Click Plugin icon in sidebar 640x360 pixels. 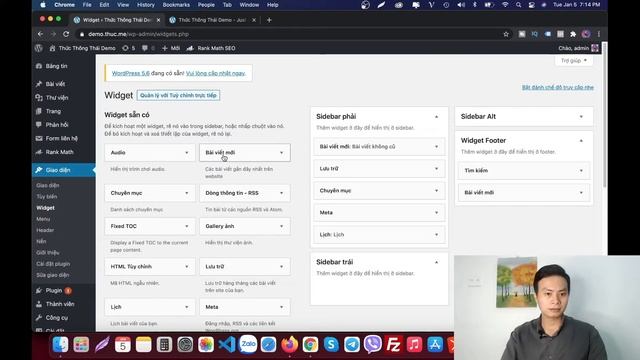tap(39, 290)
